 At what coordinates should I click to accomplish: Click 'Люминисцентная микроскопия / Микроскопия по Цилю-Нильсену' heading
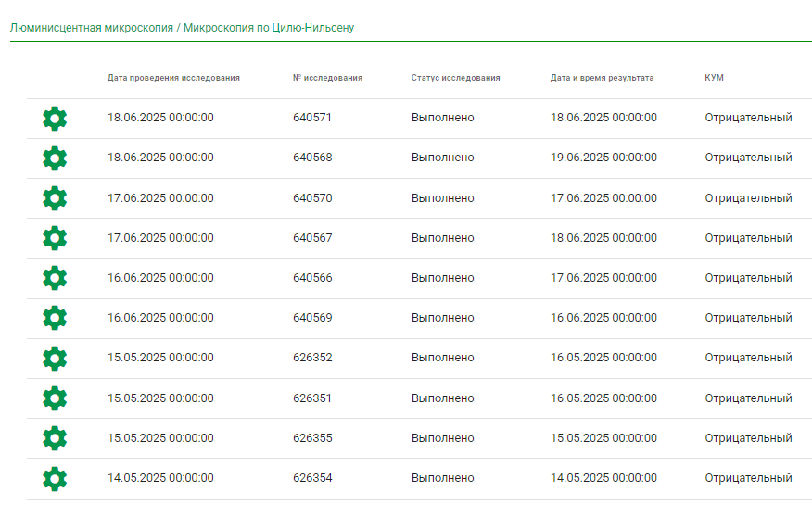[182, 28]
